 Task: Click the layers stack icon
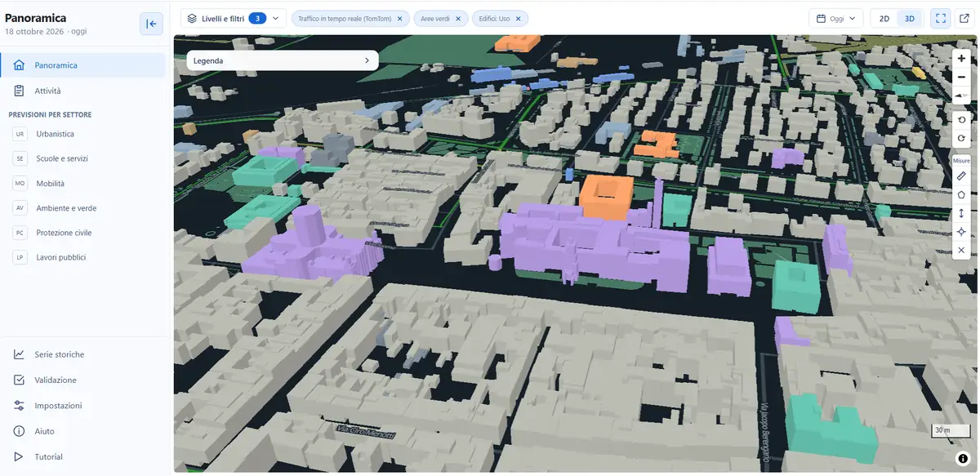coord(193,18)
